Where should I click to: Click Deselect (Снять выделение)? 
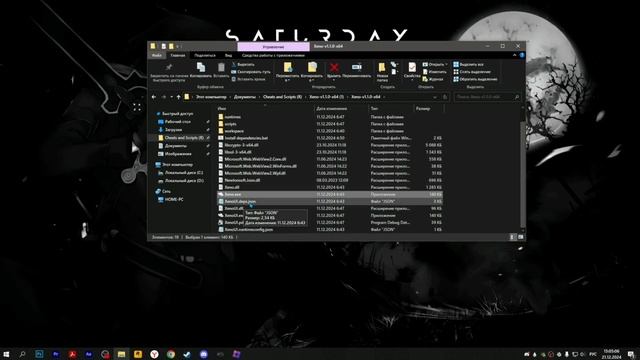click(x=472, y=72)
